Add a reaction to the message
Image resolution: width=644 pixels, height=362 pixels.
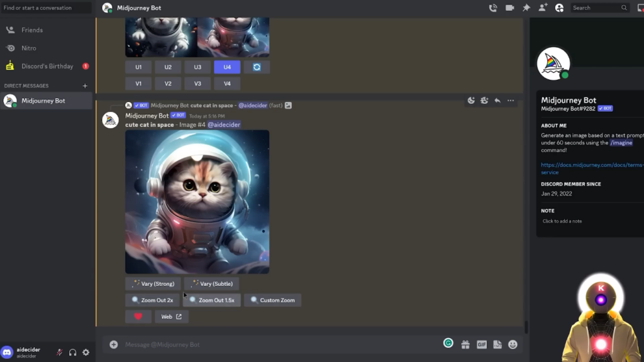[471, 101]
